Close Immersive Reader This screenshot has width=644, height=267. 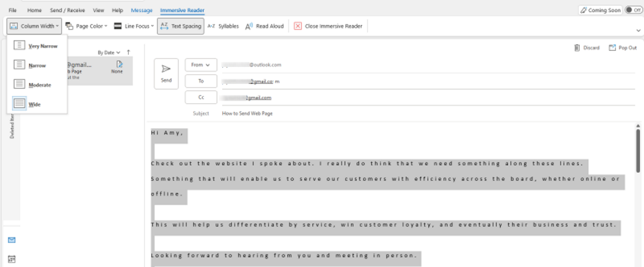coord(328,26)
